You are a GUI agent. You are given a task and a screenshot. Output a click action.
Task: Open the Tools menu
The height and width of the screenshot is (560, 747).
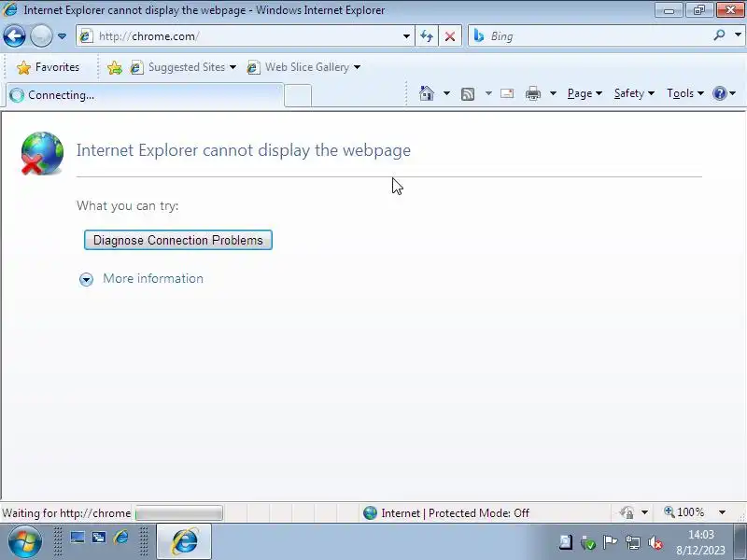pyautogui.click(x=685, y=93)
